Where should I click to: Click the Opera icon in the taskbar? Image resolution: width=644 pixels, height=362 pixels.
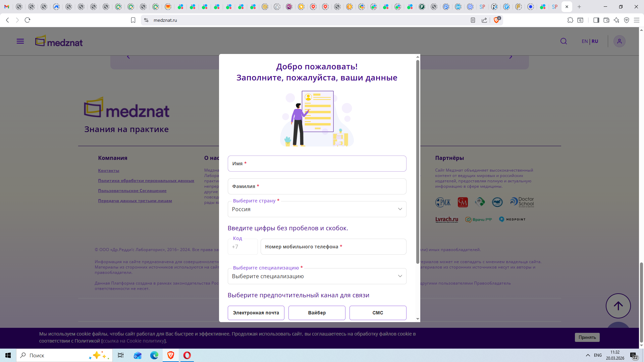click(187, 355)
